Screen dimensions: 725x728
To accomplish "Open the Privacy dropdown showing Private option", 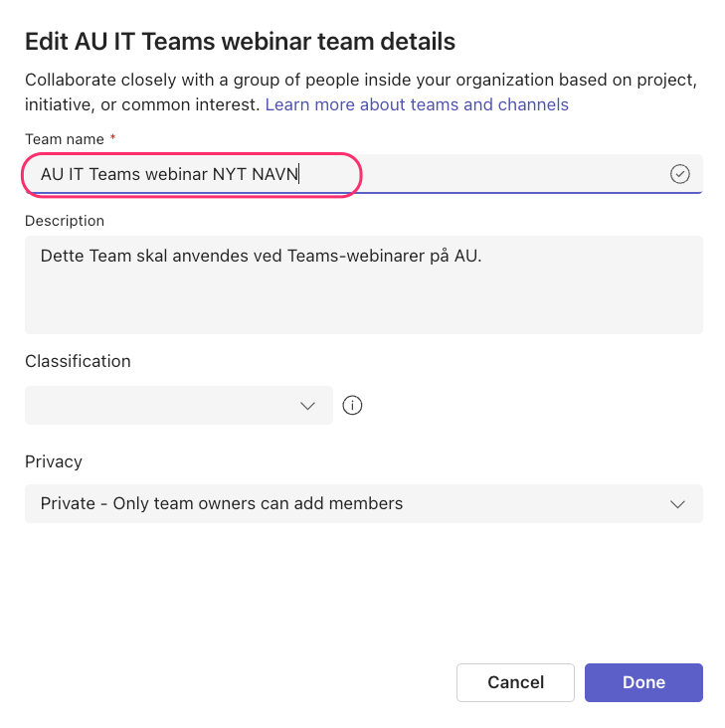I will pos(364,504).
